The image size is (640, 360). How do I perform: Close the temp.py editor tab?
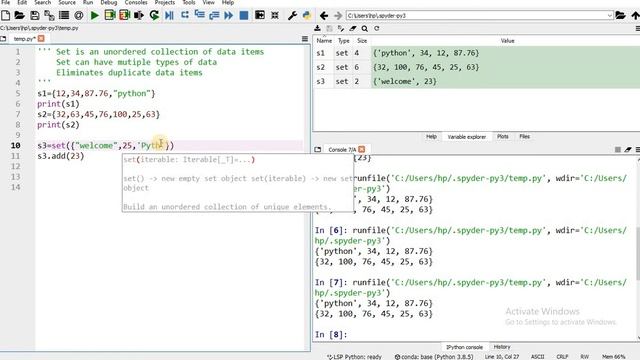click(41, 39)
